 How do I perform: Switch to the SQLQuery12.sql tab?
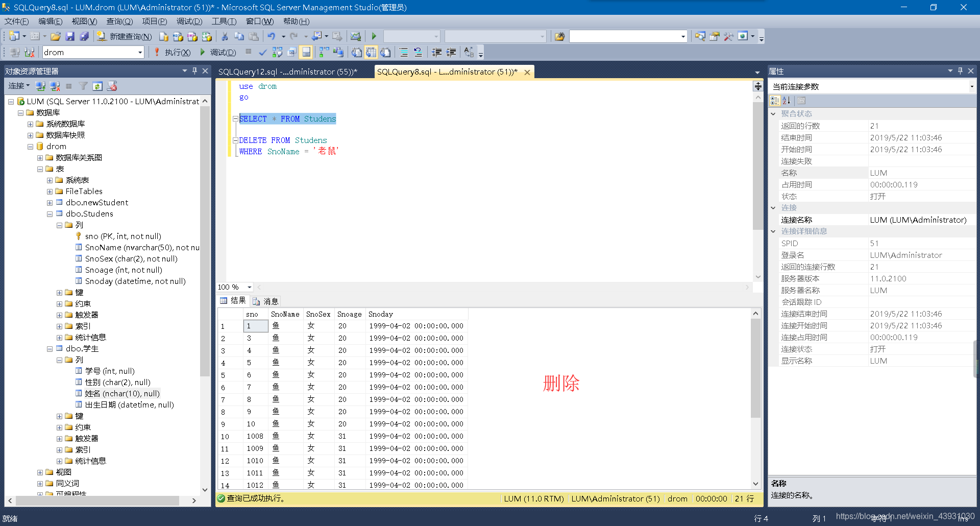[288, 72]
